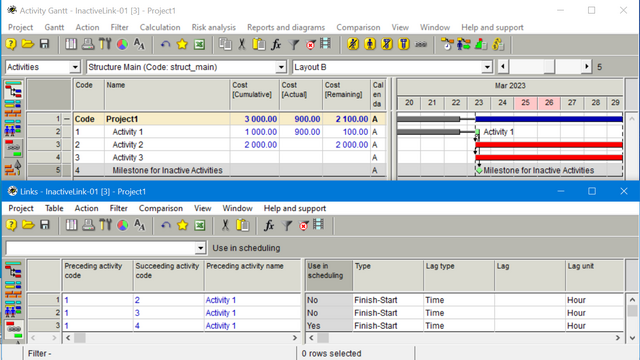Screen dimensions: 640x360
Task: Click date 25 in the Mar 2023 timescale
Action: [x=525, y=102]
